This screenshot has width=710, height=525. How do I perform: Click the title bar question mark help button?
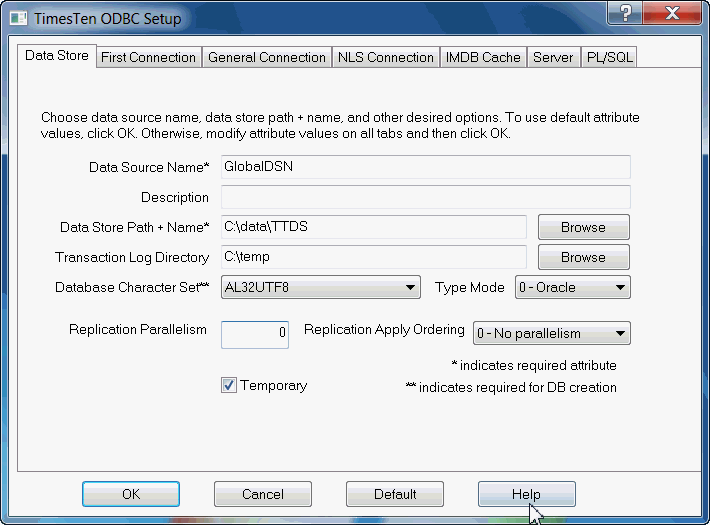pos(627,13)
